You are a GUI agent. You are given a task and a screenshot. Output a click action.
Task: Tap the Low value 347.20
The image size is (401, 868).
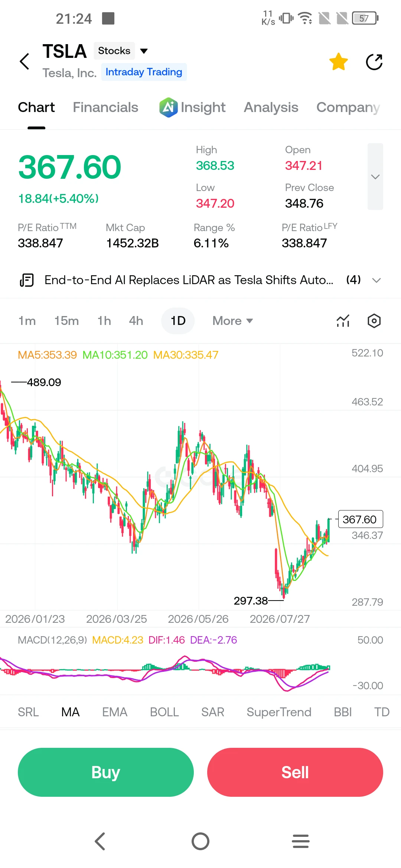[x=215, y=204]
